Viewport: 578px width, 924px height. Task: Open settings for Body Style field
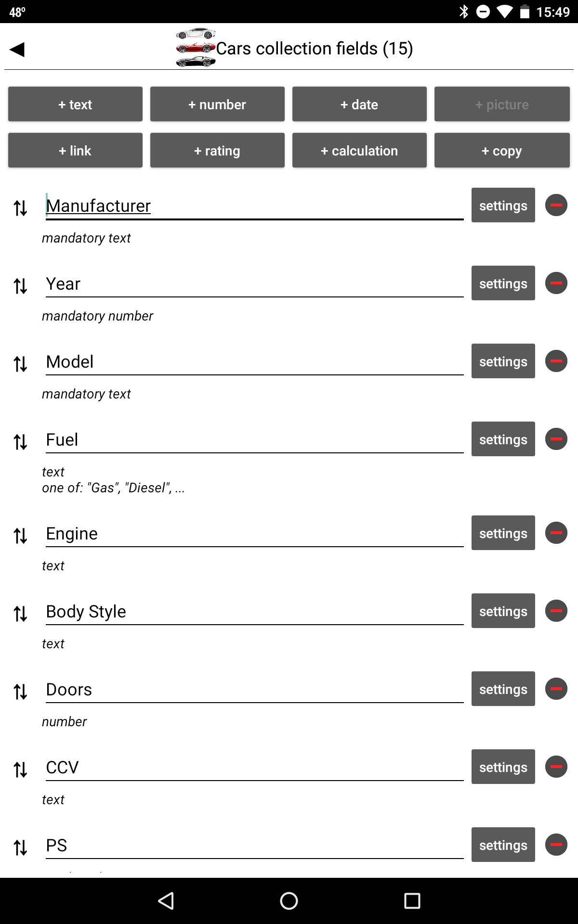point(503,611)
